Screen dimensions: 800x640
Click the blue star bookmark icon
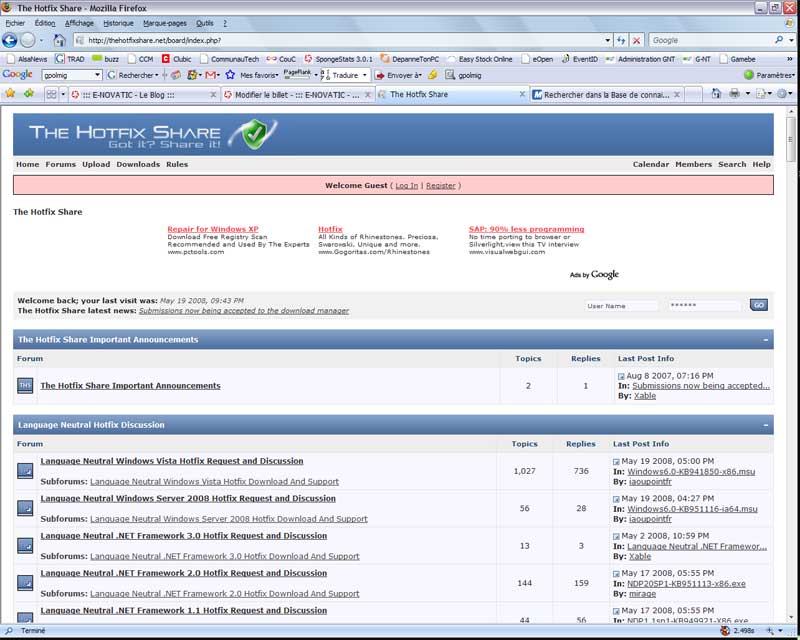(x=230, y=75)
